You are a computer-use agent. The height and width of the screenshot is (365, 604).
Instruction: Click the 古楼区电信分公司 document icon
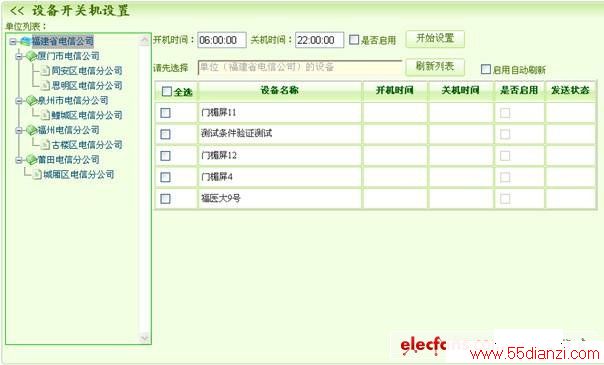pyautogui.click(x=46, y=145)
